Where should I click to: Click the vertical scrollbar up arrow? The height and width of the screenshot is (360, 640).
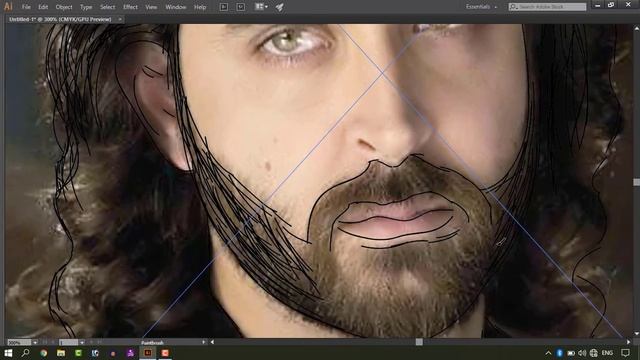[x=636, y=29]
